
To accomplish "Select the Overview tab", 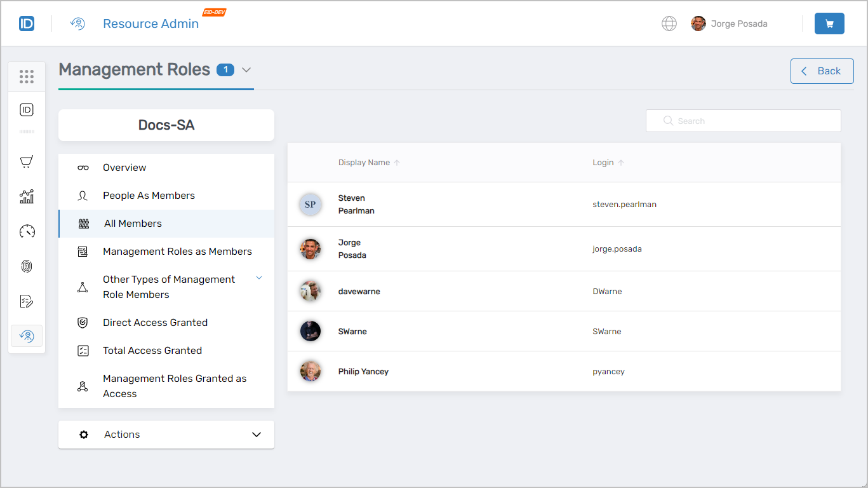I will [124, 167].
